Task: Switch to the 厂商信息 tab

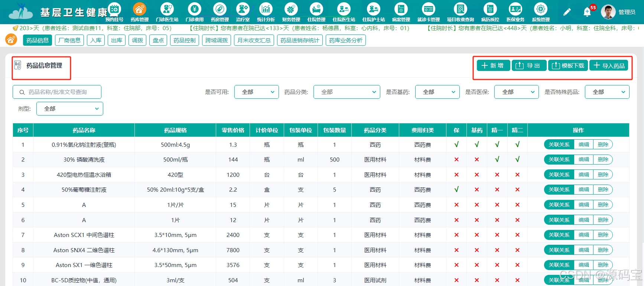Action: coord(69,40)
